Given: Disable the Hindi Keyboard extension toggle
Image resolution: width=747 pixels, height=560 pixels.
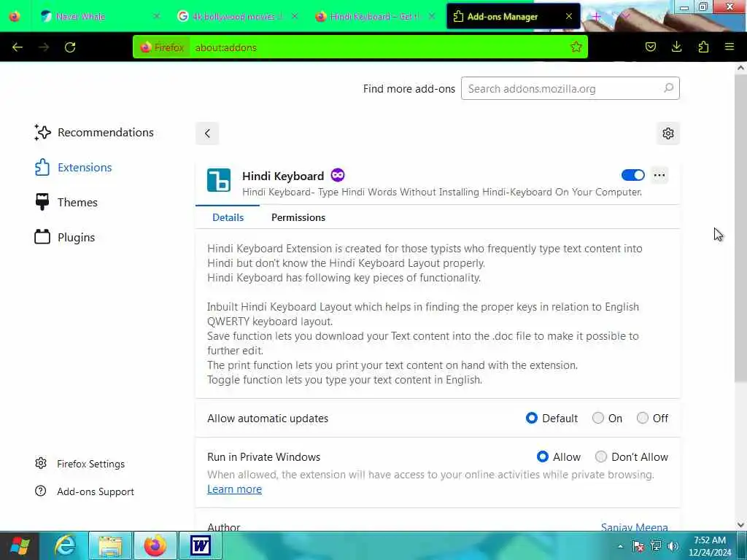Looking at the screenshot, I should tap(632, 175).
